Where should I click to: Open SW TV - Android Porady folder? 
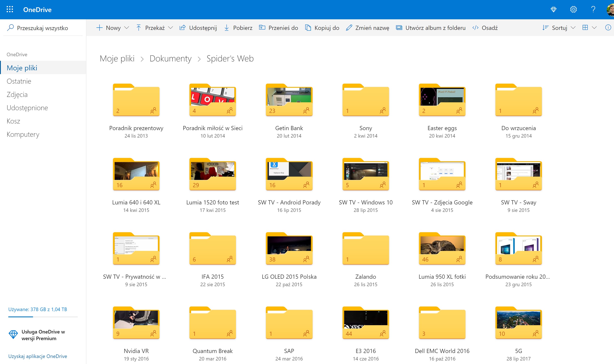289,174
